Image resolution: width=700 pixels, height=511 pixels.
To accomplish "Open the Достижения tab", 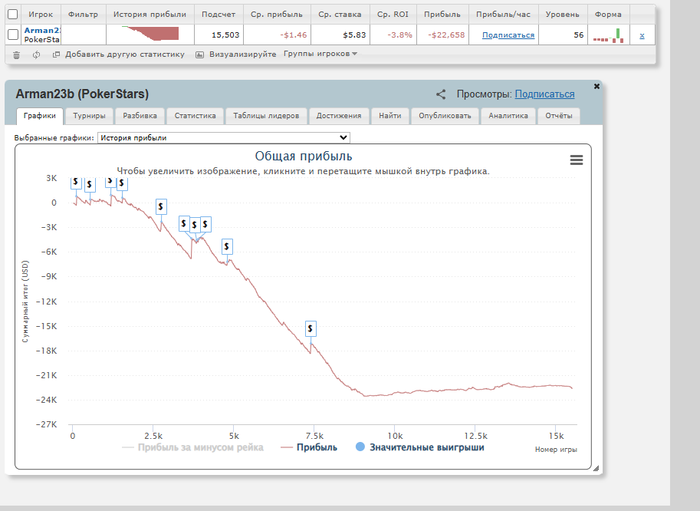I will tap(339, 116).
